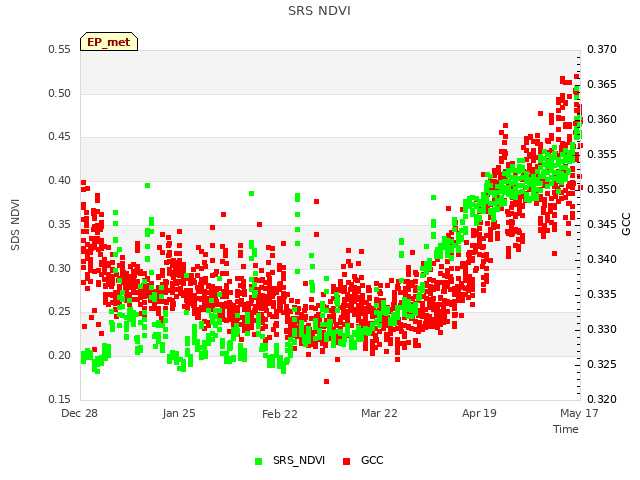Click the 0.325 right axis value

(x=602, y=364)
